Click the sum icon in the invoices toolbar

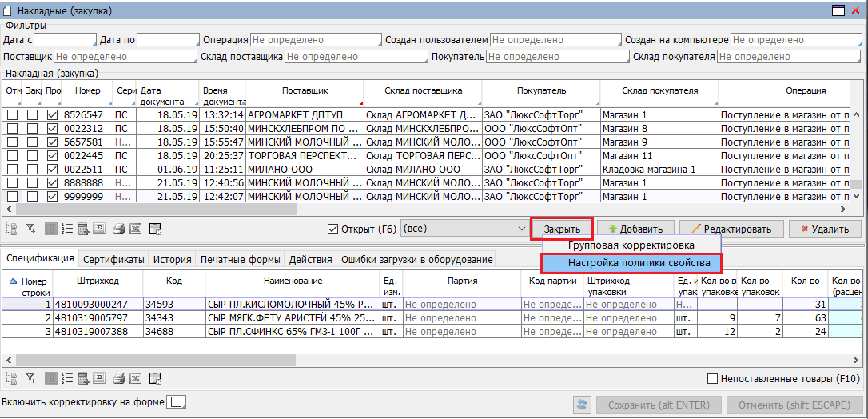point(100,229)
